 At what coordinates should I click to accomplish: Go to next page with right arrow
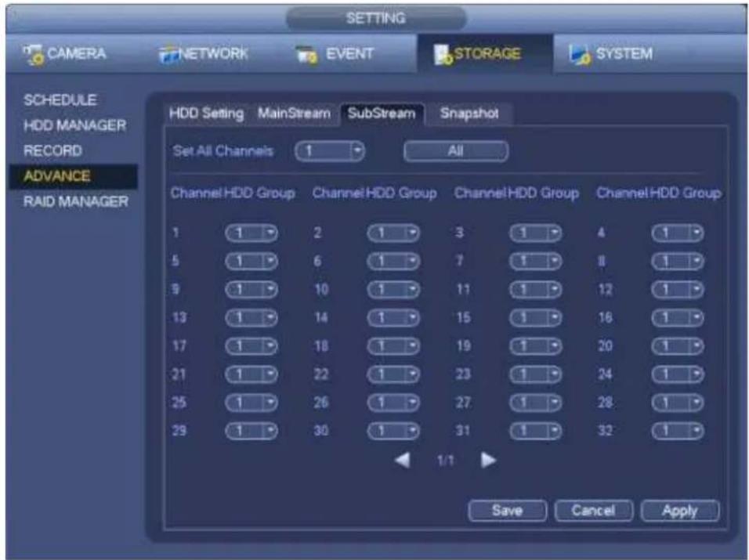click(488, 461)
